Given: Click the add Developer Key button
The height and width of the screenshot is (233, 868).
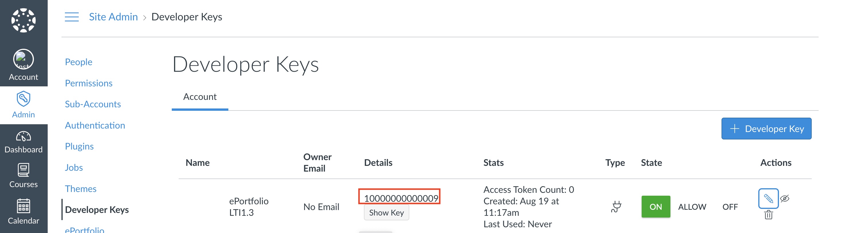Looking at the screenshot, I should click(x=766, y=129).
